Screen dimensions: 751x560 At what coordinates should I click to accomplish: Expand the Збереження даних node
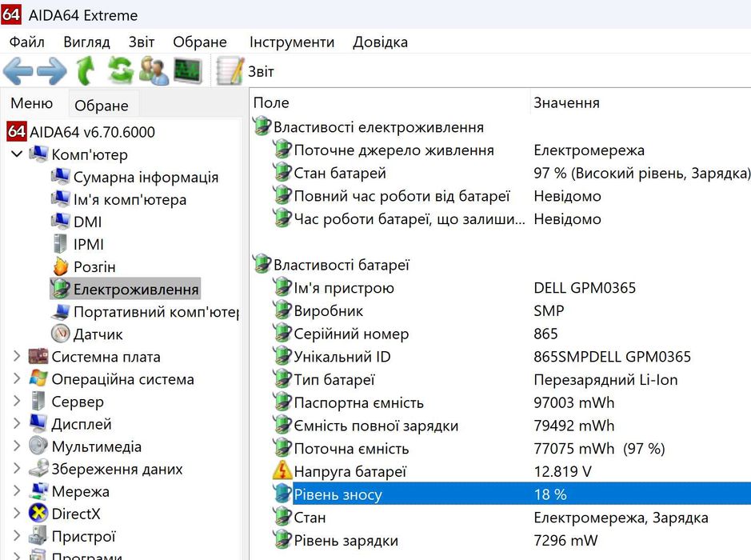17,468
